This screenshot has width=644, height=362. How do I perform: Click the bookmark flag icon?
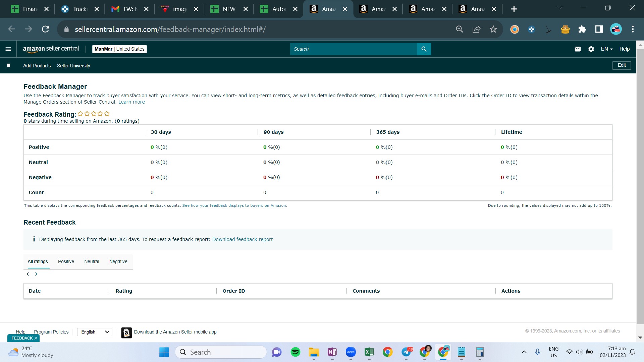coord(9,66)
